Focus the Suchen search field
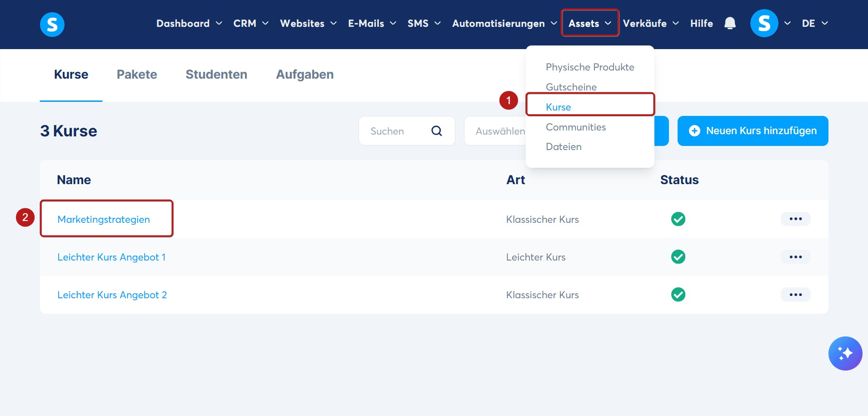This screenshot has width=868, height=416. point(407,131)
